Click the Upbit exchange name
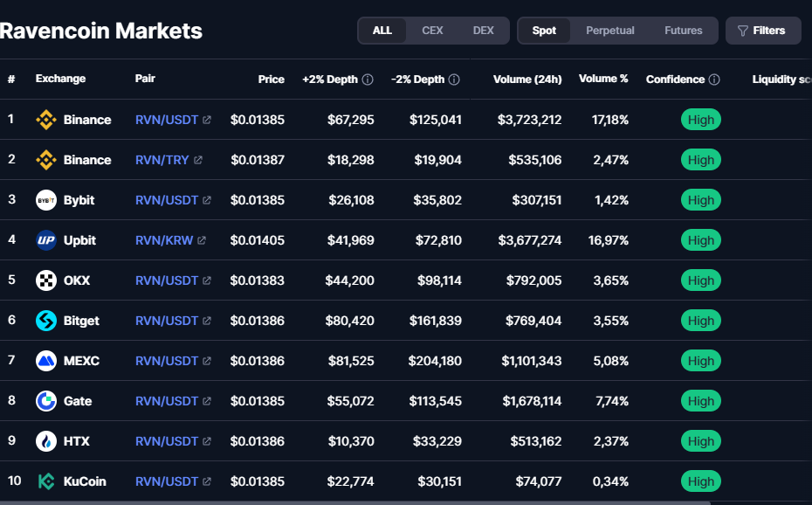Image resolution: width=812 pixels, height=505 pixels. click(x=79, y=240)
